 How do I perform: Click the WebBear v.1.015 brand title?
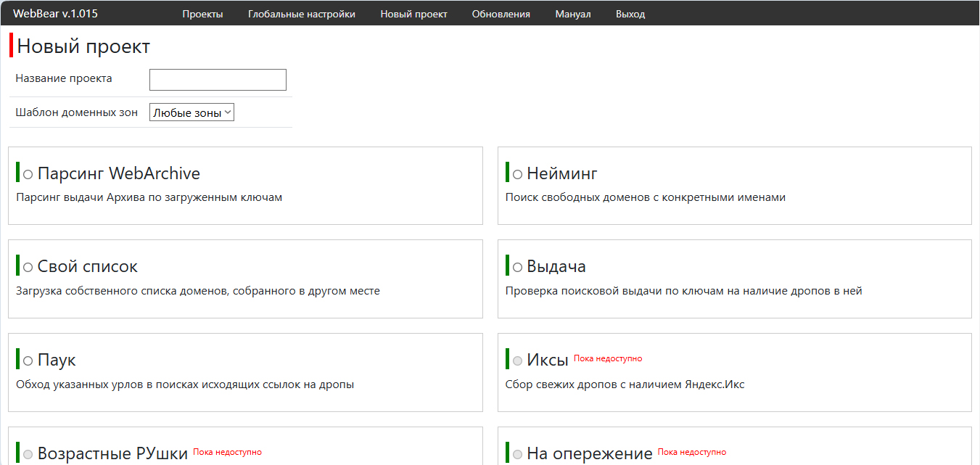click(55, 14)
